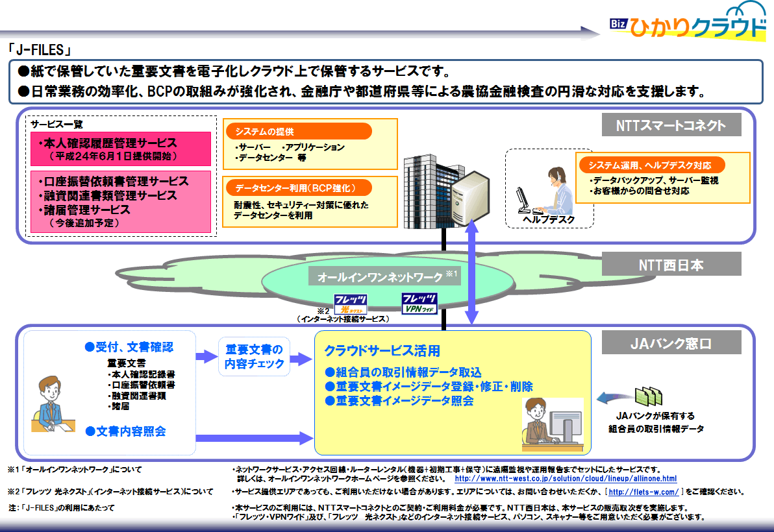The height and width of the screenshot is (532, 774).
Task: Click the data center building image
Action: point(429,191)
